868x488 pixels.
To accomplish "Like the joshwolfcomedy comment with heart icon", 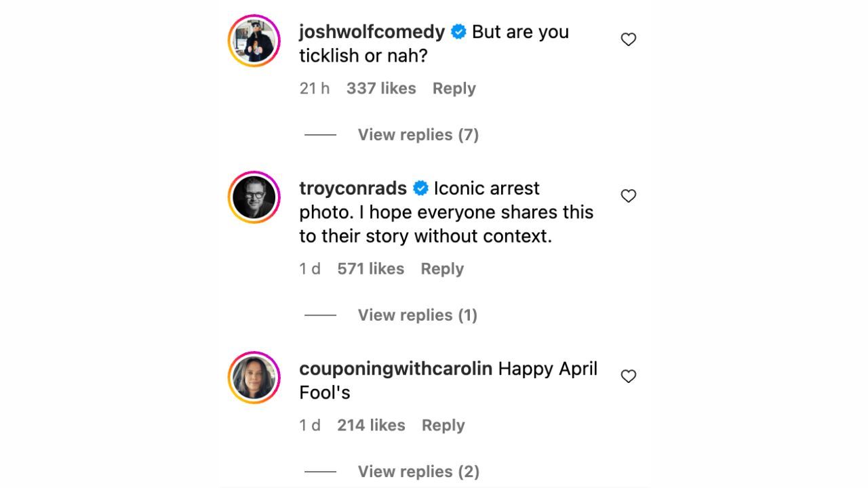I will 629,39.
